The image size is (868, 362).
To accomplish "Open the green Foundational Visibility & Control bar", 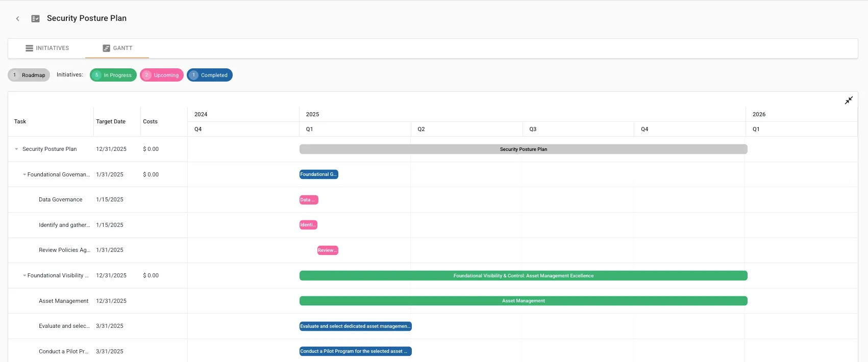I will [x=524, y=276].
